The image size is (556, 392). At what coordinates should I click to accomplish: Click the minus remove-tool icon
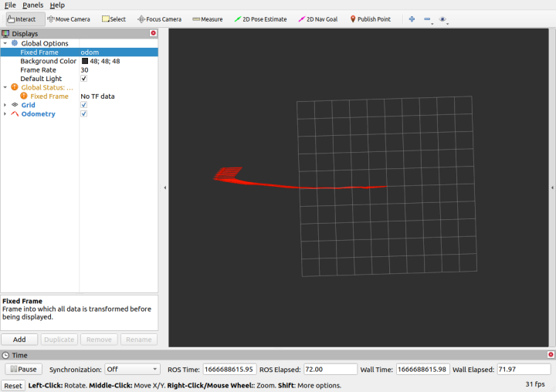427,19
